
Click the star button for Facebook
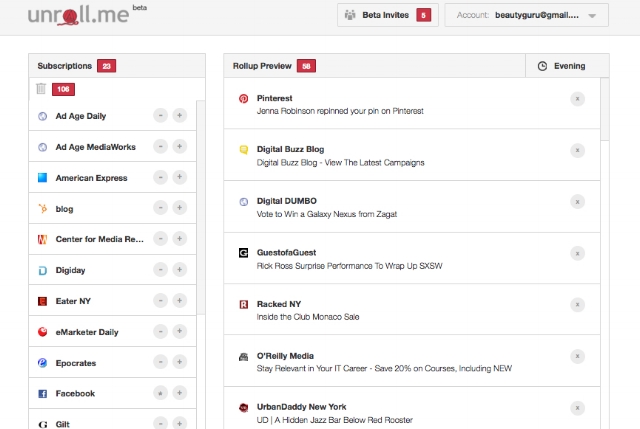[x=160, y=393]
